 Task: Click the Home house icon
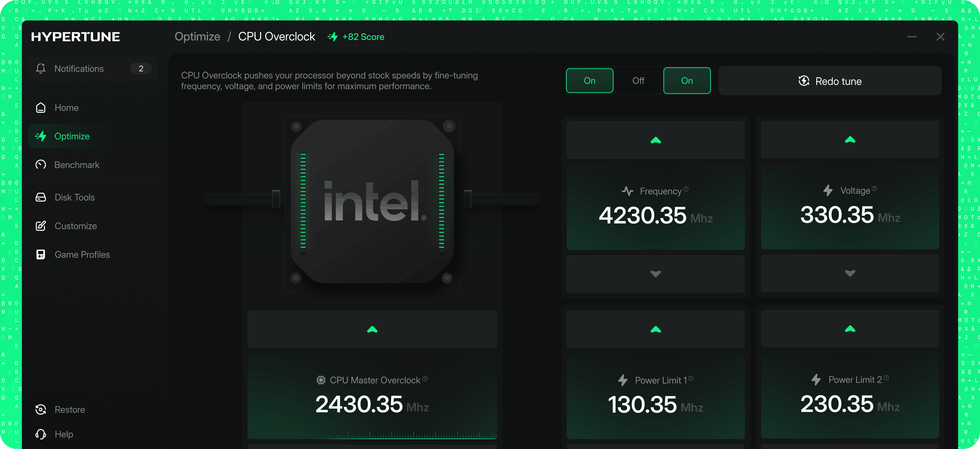pyautogui.click(x=41, y=108)
